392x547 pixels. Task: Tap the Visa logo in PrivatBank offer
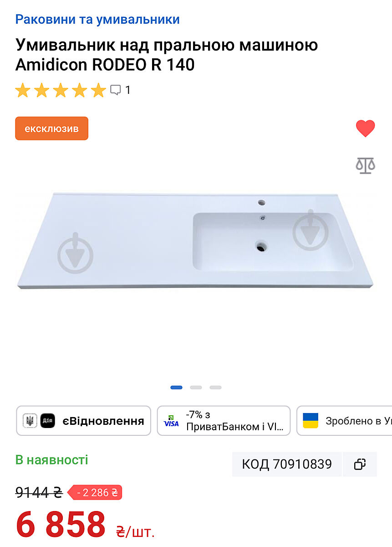click(x=172, y=421)
